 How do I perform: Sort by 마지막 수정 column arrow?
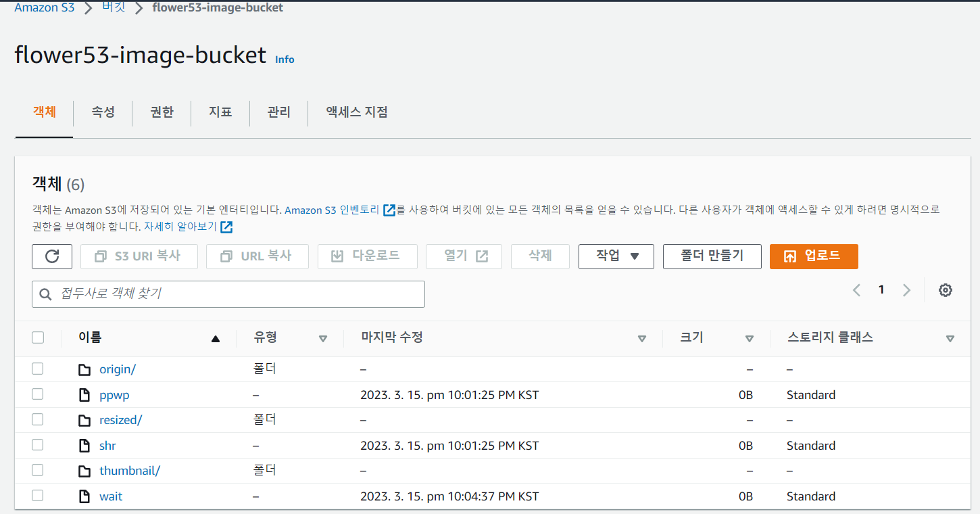click(642, 339)
